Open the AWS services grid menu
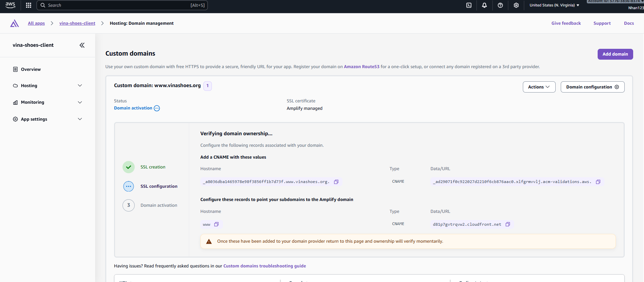This screenshot has height=282, width=644. tap(28, 5)
